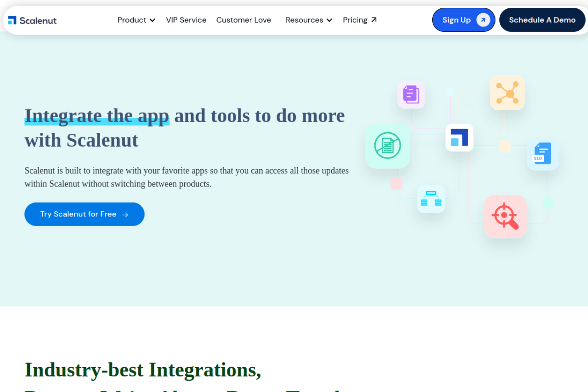588x392 pixels.
Task: Go to Customer Love page
Action: (243, 20)
